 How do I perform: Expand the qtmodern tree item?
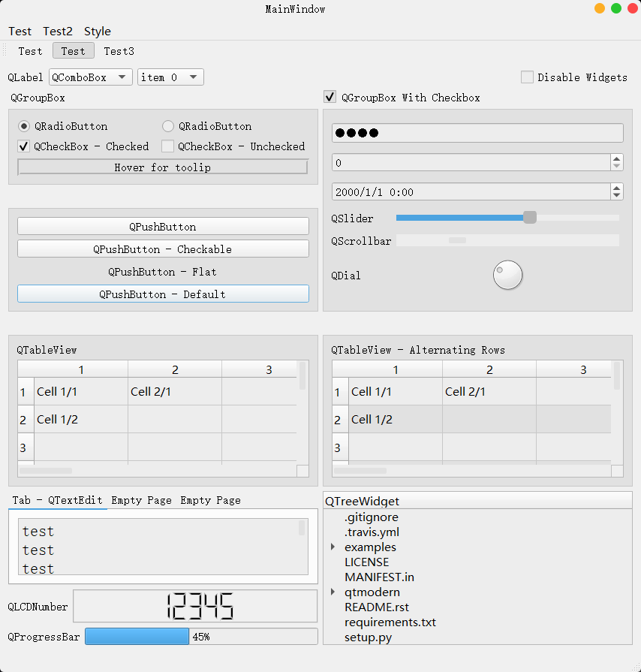[x=333, y=592]
